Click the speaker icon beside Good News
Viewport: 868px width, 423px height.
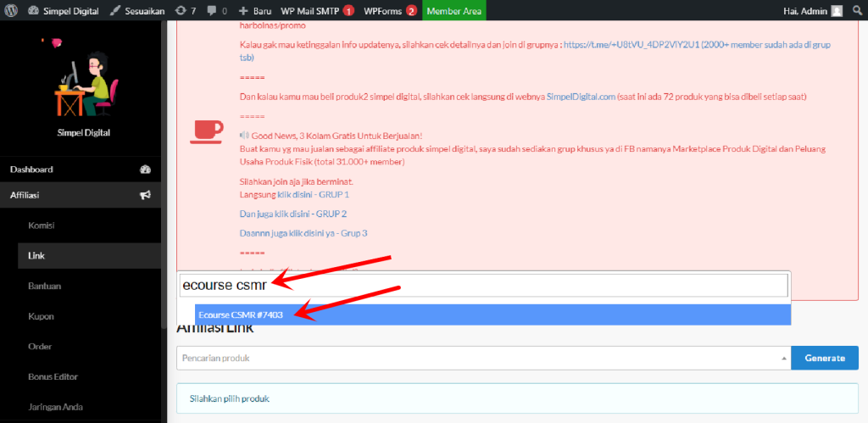tap(245, 136)
